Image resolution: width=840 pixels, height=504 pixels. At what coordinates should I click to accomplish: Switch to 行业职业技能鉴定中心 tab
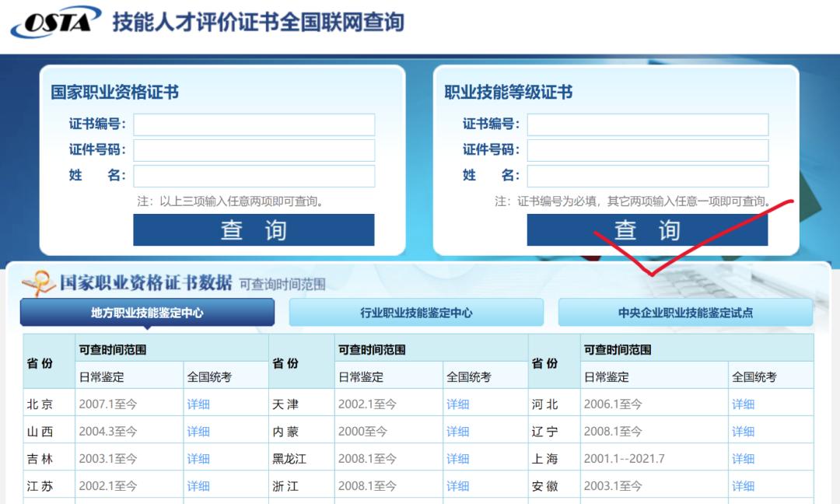[x=415, y=311]
